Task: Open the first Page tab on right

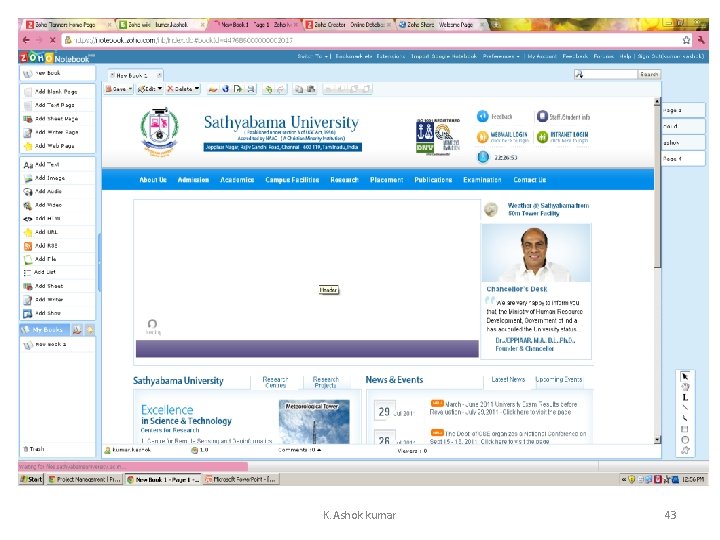Action: pyautogui.click(x=683, y=110)
